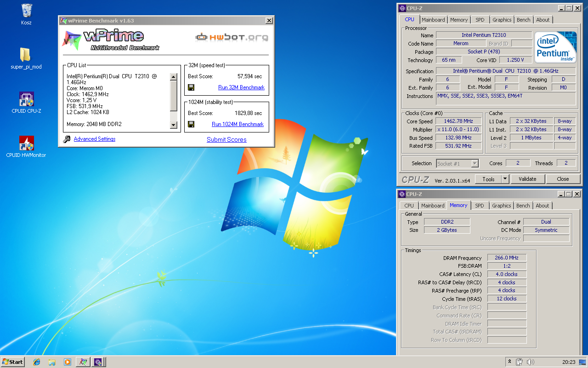The height and width of the screenshot is (368, 588).
Task: Switch to Bench tab in lower CPU-Z window
Action: (x=523, y=206)
